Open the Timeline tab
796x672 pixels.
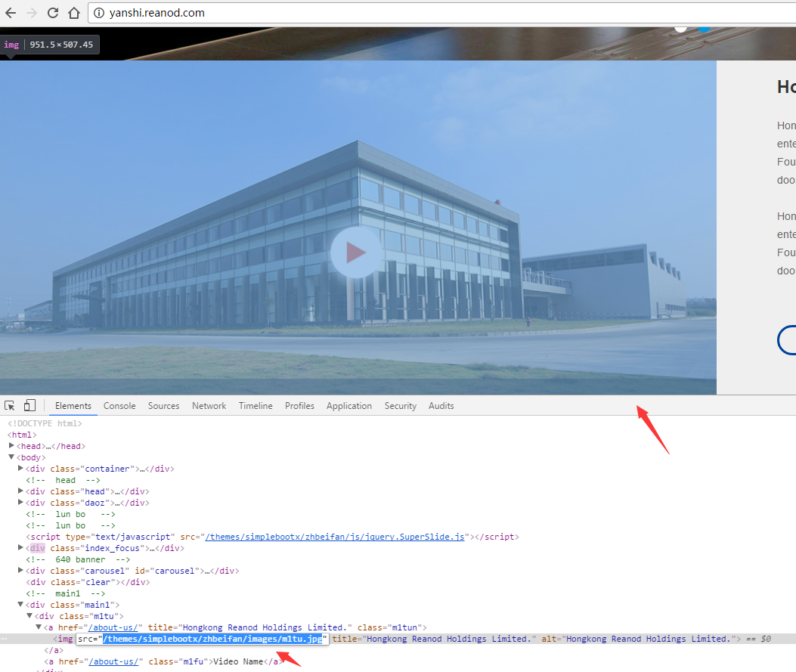click(256, 405)
